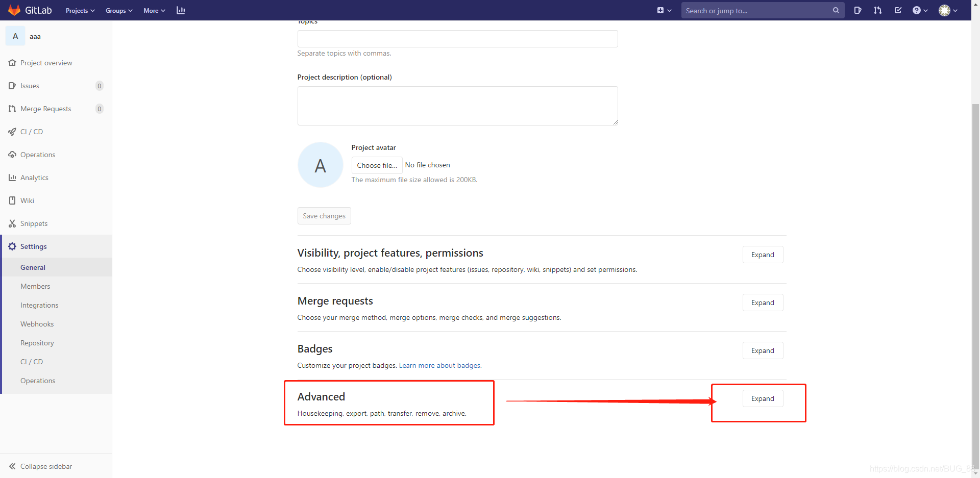Click the Project description text area
The image size is (980, 478).
457,106
